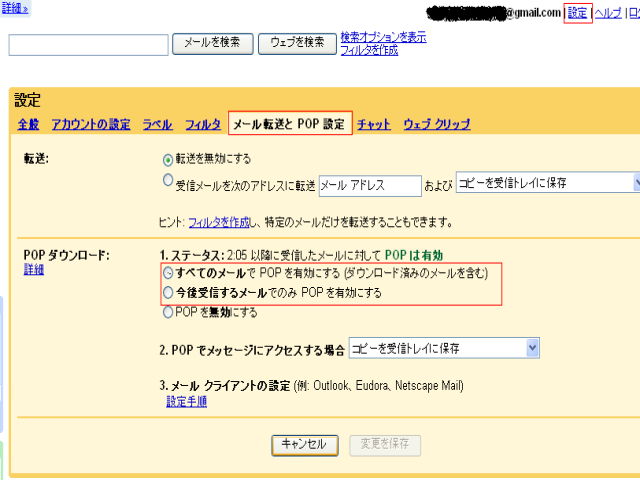Click the メールを検索 button
Screen dimensions: 640x480
212,43
